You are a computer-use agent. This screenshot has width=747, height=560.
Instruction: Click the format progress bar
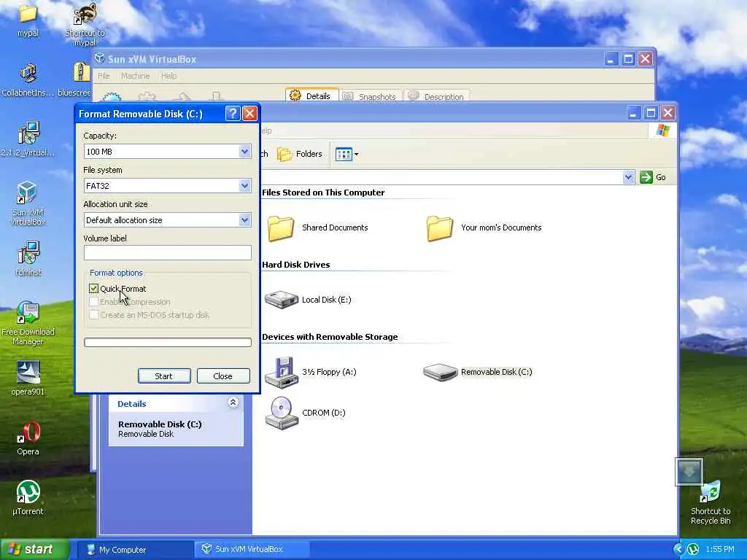click(x=168, y=342)
